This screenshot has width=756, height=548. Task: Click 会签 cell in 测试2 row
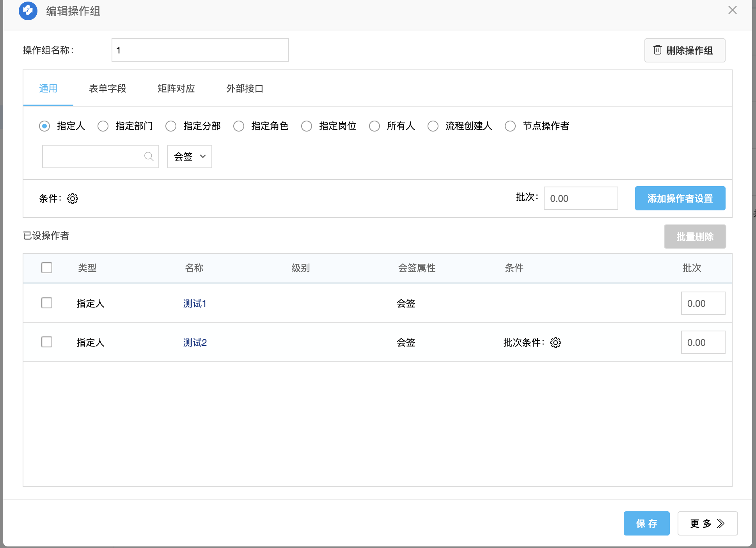[x=406, y=342]
